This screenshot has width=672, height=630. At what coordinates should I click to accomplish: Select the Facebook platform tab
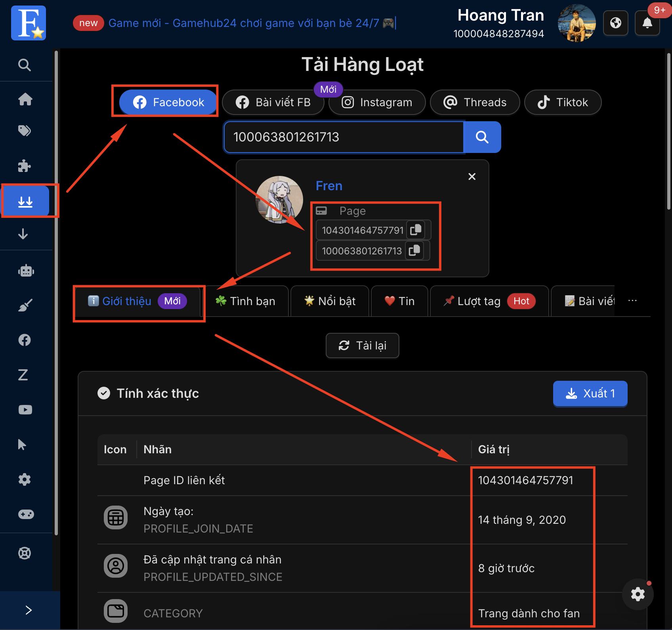coord(168,102)
